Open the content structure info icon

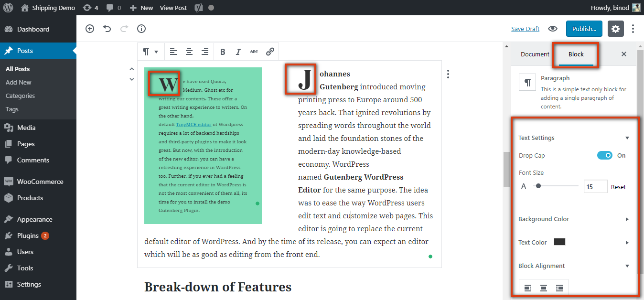tap(141, 29)
